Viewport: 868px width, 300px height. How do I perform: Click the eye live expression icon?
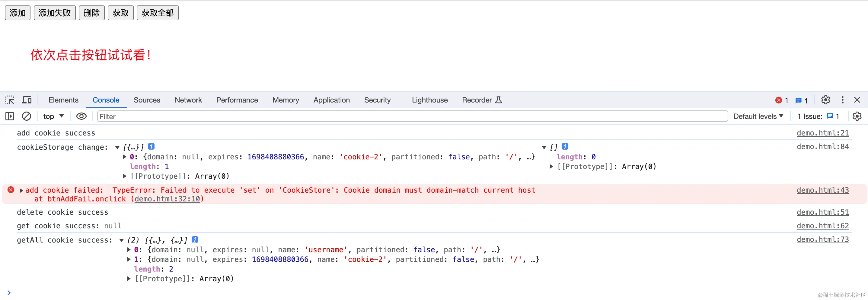(x=81, y=116)
